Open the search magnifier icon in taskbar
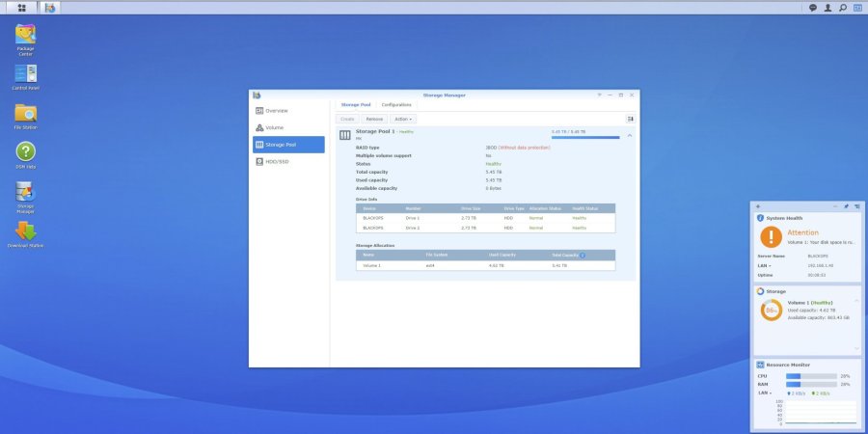This screenshot has width=868, height=434. point(843,8)
